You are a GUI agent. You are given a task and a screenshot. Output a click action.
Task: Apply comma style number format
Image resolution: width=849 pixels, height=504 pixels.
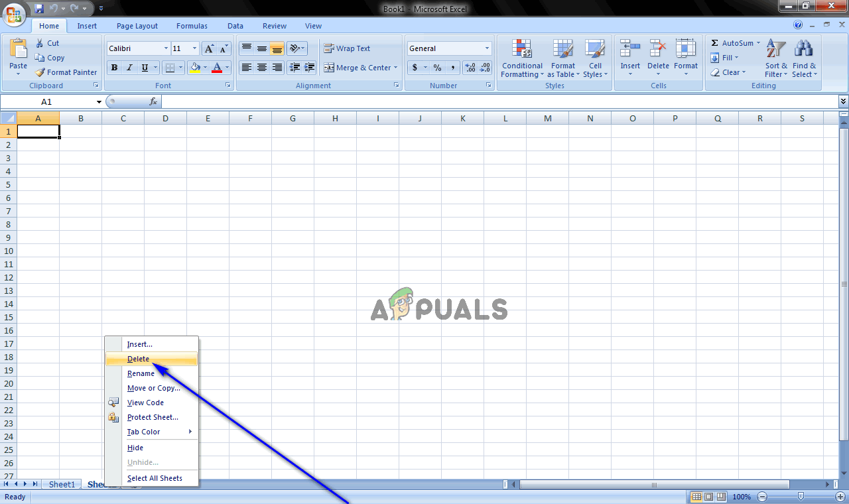pos(453,68)
